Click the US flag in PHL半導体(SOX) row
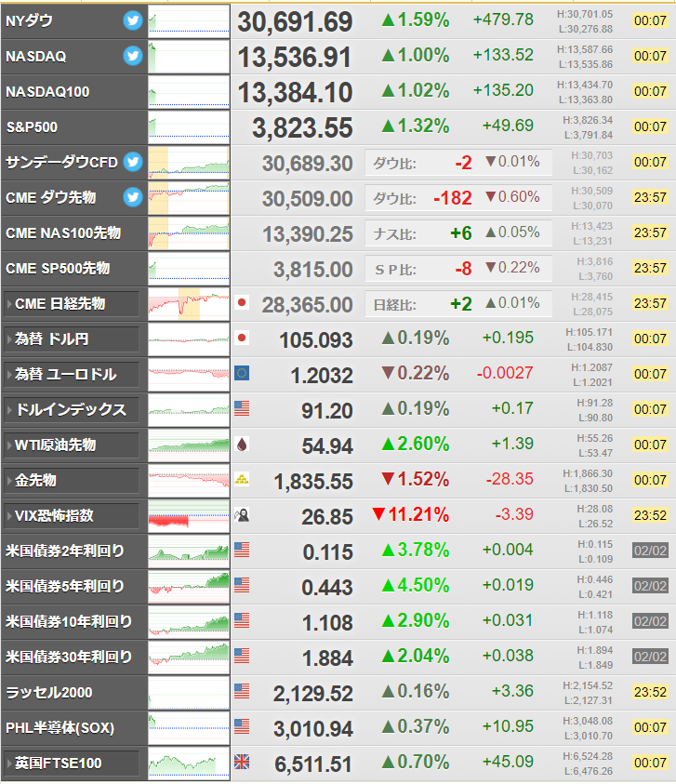Viewport: 676px width, 784px height. point(242,727)
